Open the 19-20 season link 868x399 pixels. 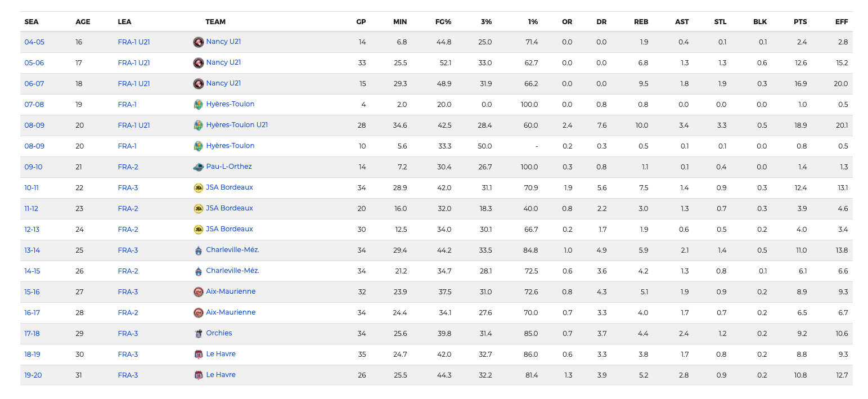click(33, 375)
